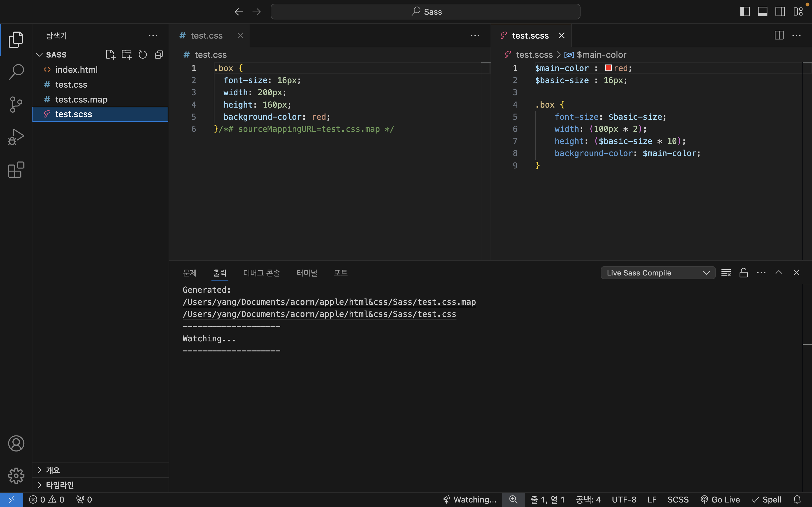This screenshot has height=507, width=812.
Task: Split the test.scss editor to the right
Action: click(779, 35)
